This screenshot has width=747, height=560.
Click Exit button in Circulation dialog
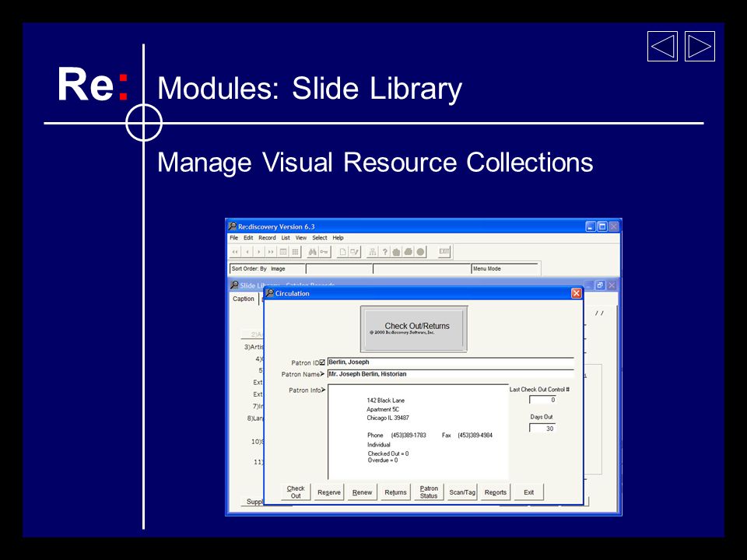tap(529, 492)
